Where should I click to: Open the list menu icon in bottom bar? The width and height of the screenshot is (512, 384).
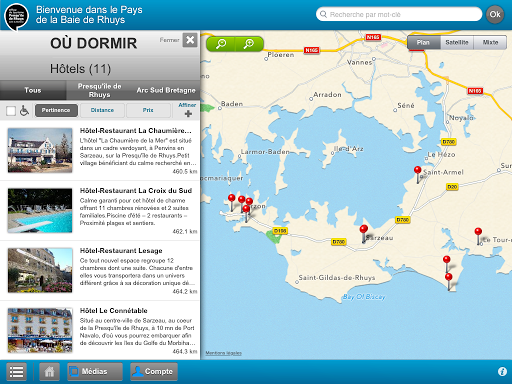pos(16,371)
